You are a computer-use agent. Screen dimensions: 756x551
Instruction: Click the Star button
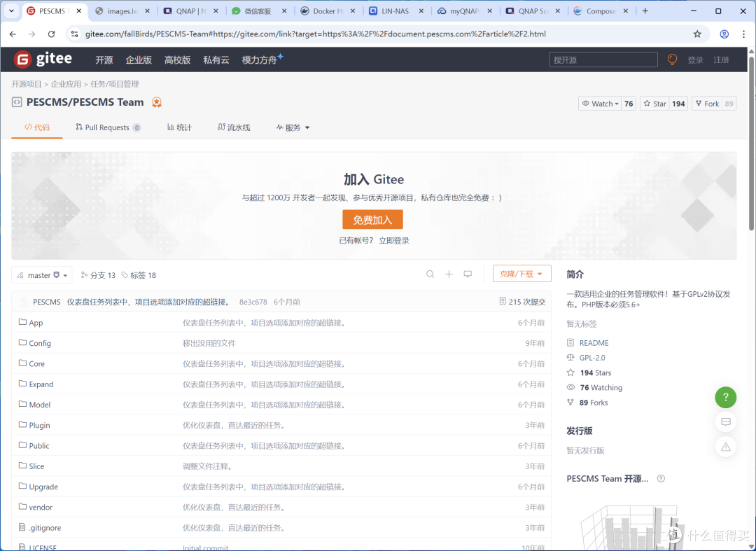pos(654,104)
